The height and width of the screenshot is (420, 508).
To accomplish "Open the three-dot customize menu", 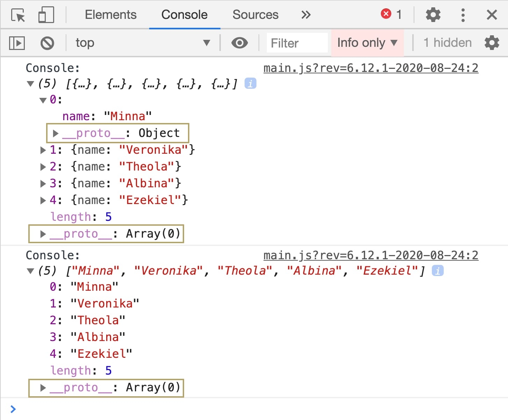I will [463, 15].
